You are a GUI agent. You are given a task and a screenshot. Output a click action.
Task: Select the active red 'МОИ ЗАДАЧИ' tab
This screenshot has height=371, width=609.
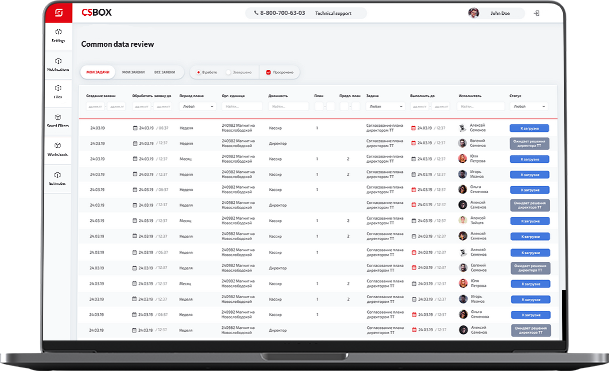[97, 72]
